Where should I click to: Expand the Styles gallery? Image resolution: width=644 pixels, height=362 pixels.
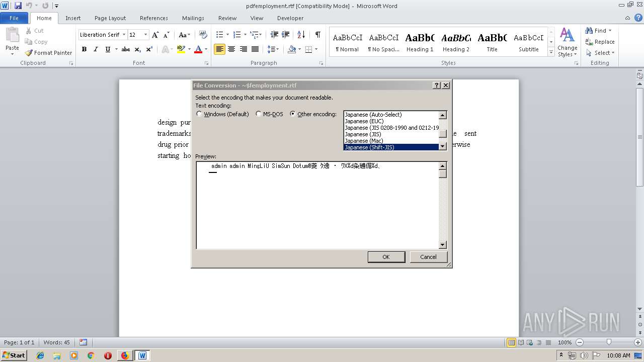pos(551,52)
